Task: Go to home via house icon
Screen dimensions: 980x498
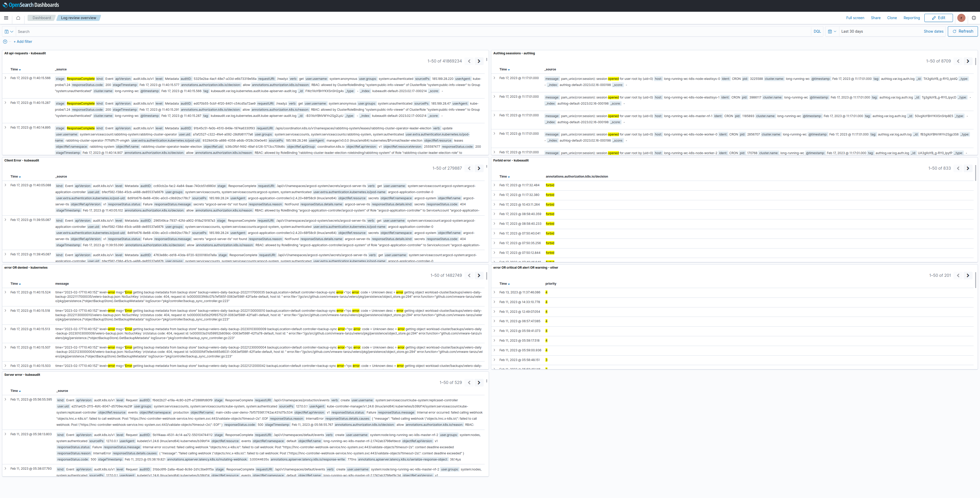Action: click(x=18, y=18)
